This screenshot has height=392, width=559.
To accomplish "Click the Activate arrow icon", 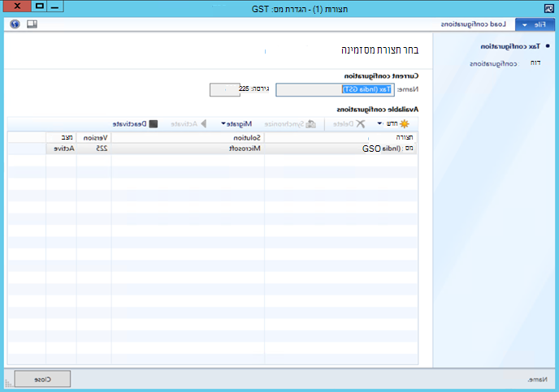I will point(204,124).
